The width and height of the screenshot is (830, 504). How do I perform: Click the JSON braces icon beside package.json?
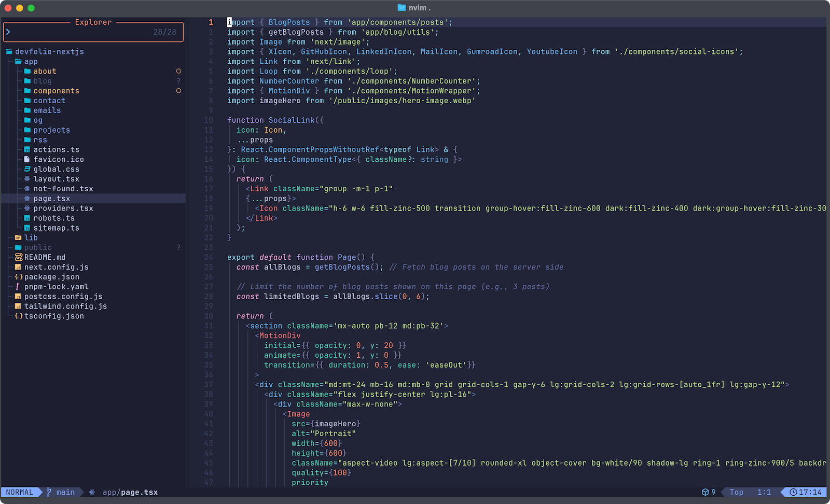19,277
